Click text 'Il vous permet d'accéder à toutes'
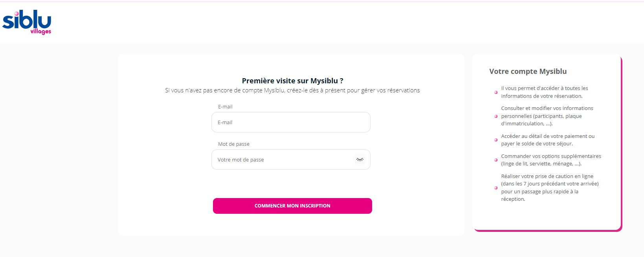 (544, 88)
